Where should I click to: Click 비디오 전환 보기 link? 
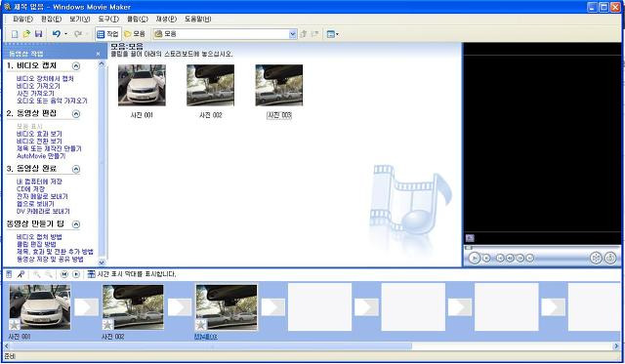pos(39,141)
